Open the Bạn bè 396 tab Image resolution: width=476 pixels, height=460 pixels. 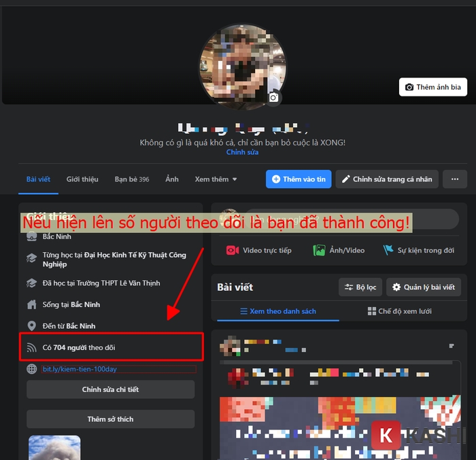pos(132,179)
